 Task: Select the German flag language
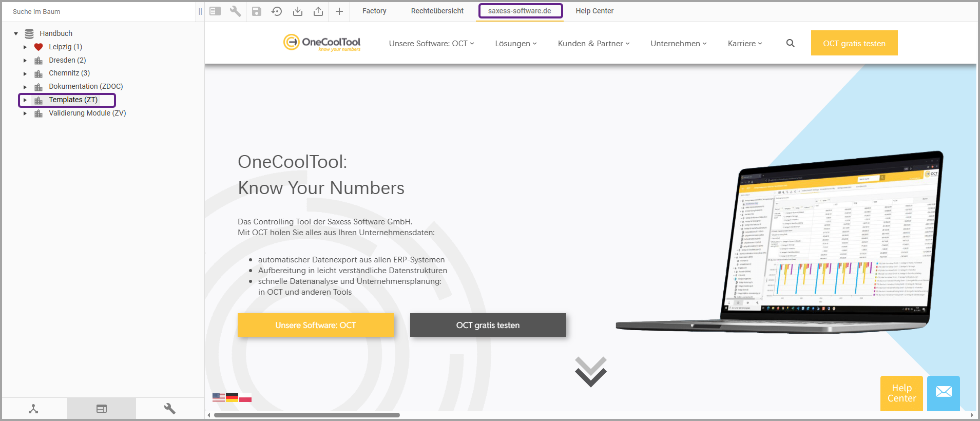232,397
